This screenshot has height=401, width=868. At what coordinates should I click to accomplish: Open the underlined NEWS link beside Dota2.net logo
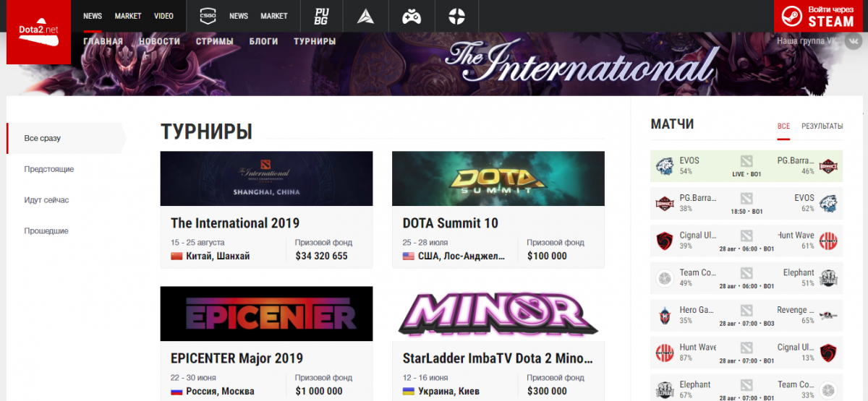coord(93,16)
